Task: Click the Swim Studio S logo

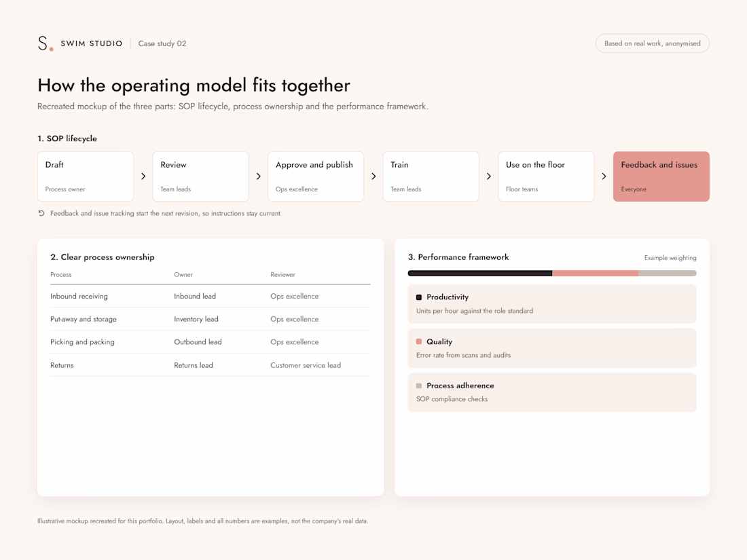Action: point(45,43)
